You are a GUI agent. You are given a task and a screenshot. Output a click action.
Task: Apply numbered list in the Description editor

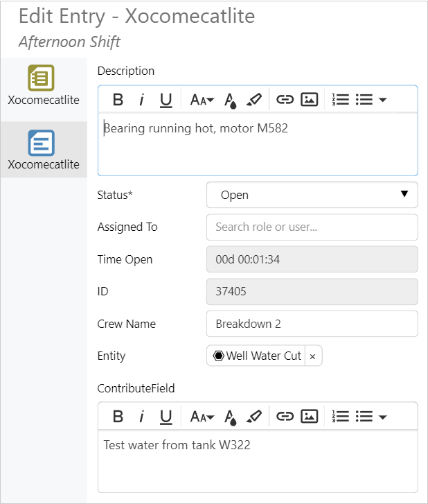[x=341, y=100]
